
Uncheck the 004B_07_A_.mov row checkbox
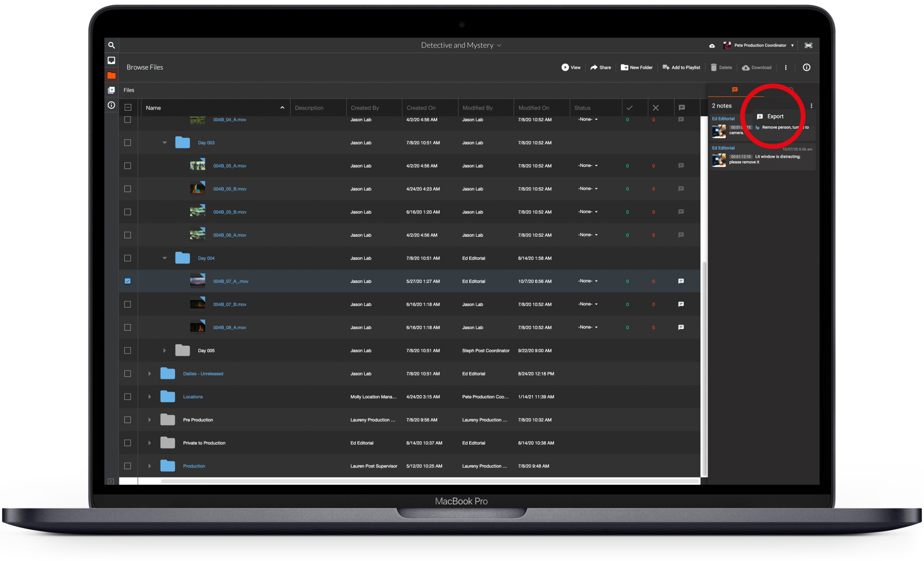(x=128, y=281)
